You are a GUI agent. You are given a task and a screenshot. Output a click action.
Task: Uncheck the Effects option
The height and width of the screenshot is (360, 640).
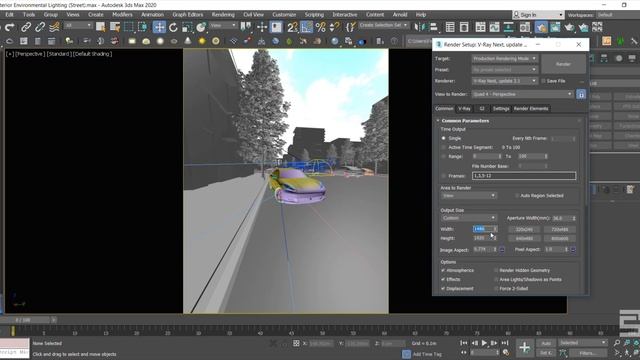tap(443, 280)
